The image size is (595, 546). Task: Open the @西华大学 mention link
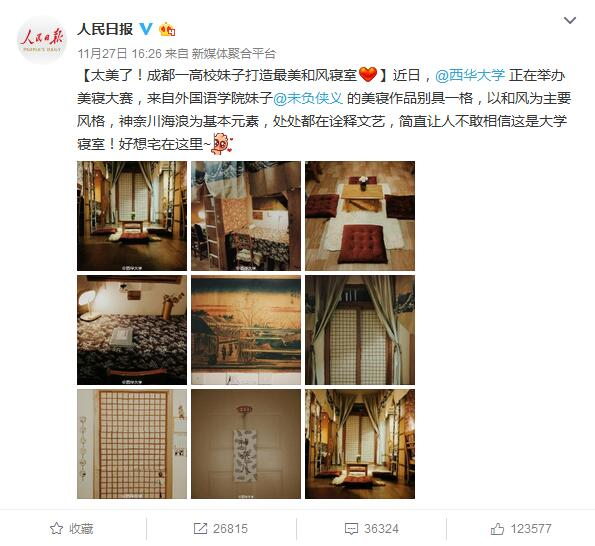coord(470,76)
